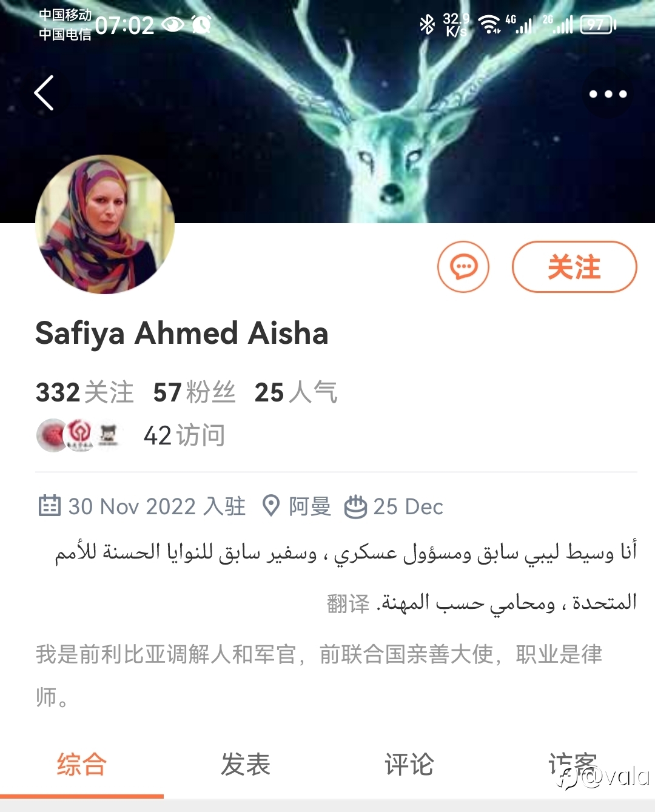Click 翻译 to translate the bio

pos(348,603)
